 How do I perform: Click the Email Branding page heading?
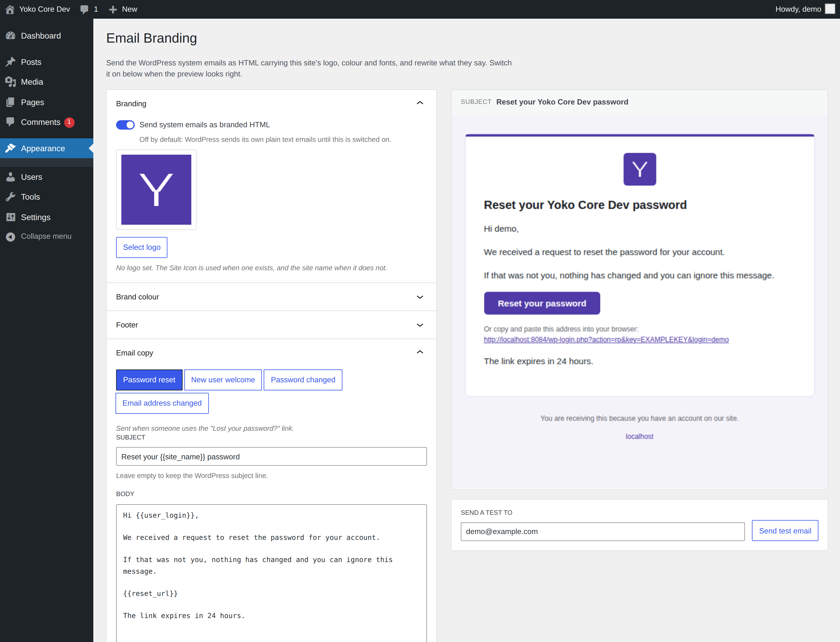point(152,38)
